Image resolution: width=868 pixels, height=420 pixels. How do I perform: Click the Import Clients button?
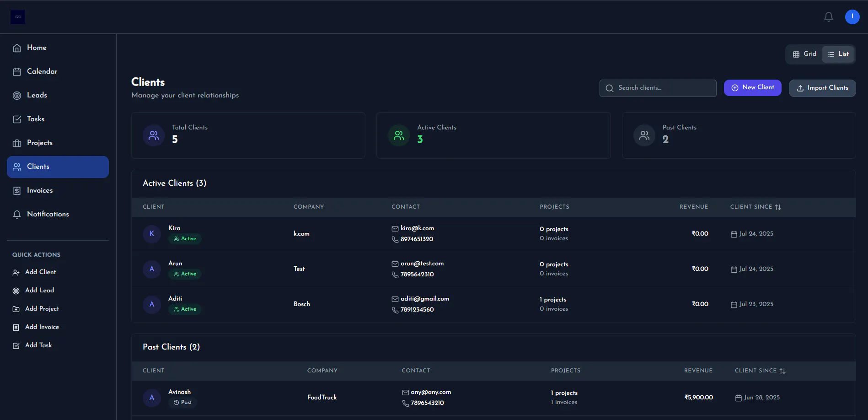click(x=822, y=88)
